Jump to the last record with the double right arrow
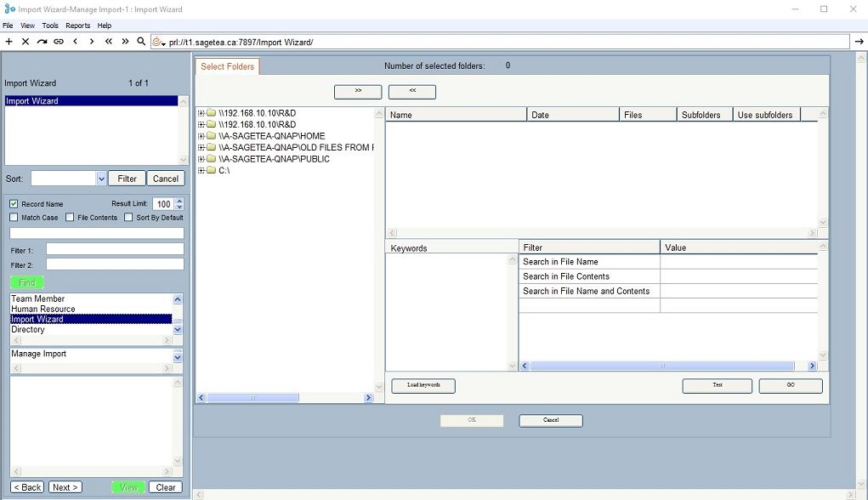The width and height of the screenshot is (868, 500). [x=125, y=42]
